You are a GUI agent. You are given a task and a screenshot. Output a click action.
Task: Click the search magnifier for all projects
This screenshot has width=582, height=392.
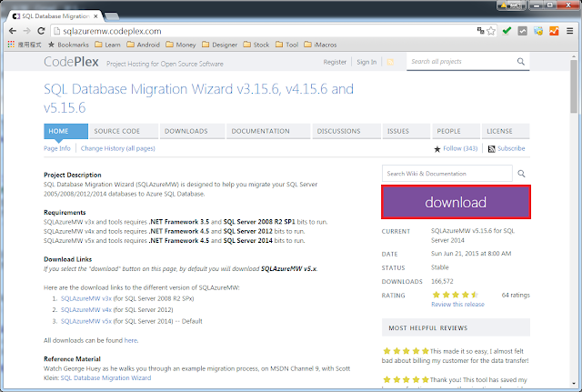click(x=521, y=62)
